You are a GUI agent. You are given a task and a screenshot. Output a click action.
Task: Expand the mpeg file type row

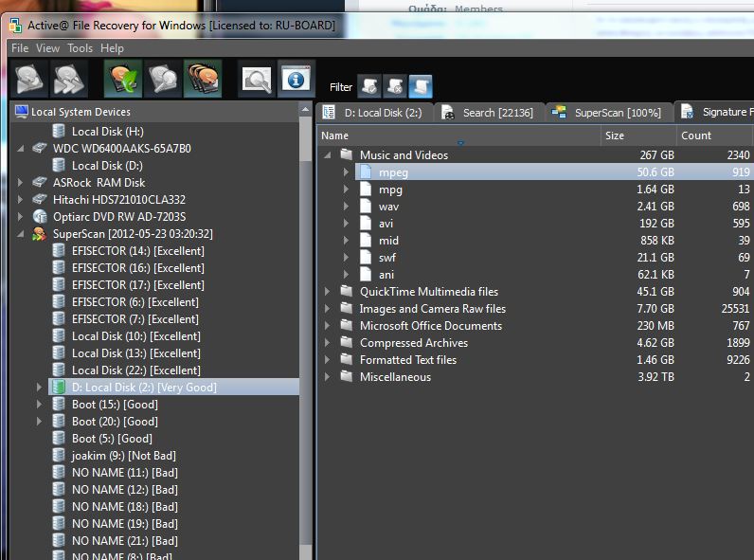(346, 172)
